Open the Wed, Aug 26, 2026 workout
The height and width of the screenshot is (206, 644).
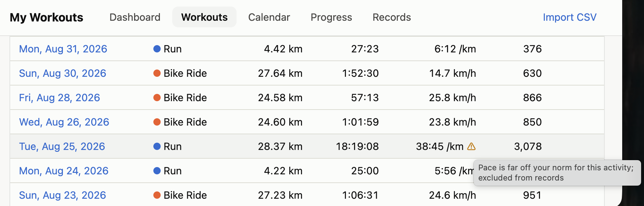64,122
